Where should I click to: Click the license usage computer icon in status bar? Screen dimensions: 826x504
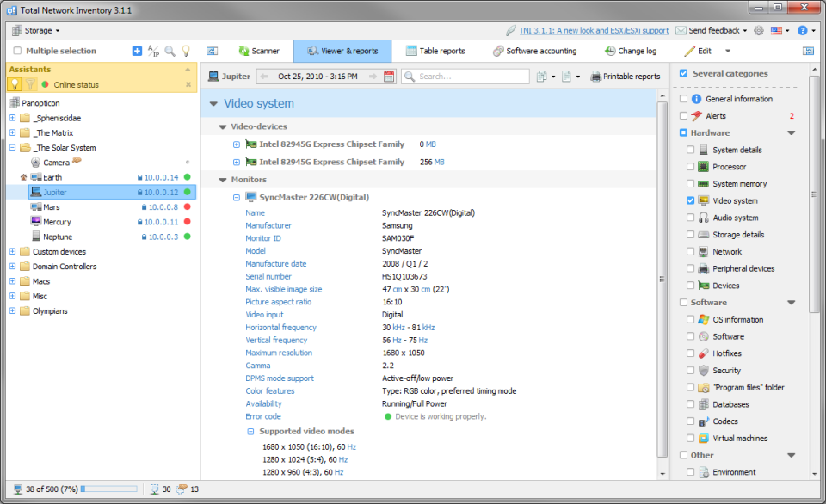18,489
